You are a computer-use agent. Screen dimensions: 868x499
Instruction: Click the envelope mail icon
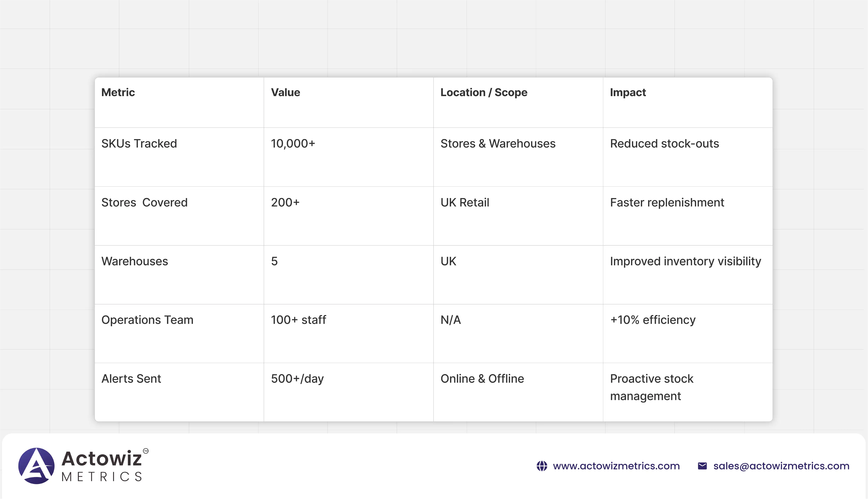[x=702, y=466]
